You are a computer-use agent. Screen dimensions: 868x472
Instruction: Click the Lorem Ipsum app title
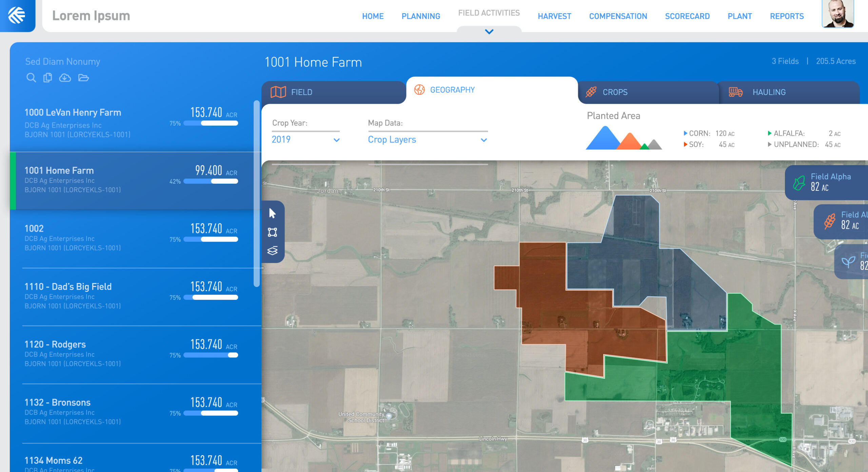[x=91, y=16]
